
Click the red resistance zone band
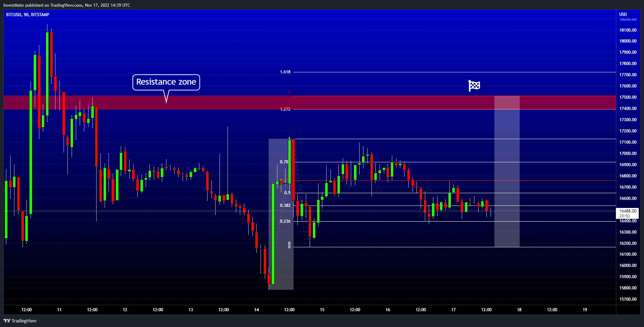(310, 103)
